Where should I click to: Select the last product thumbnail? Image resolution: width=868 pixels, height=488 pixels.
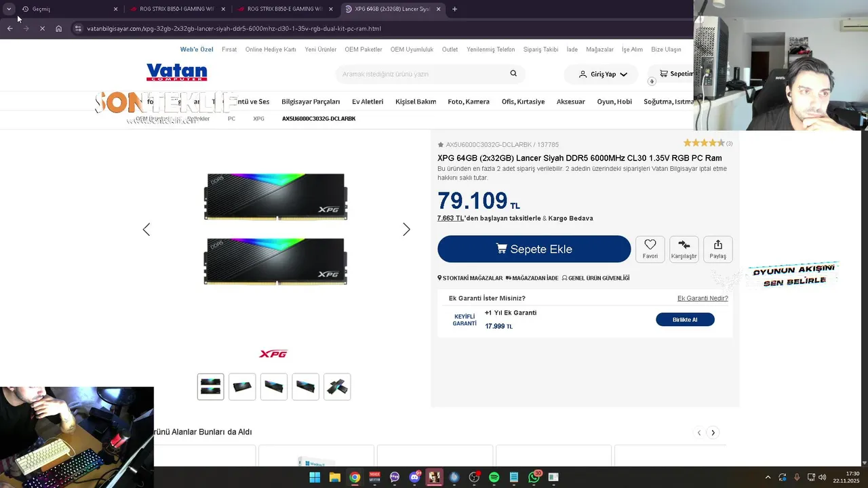(x=337, y=386)
